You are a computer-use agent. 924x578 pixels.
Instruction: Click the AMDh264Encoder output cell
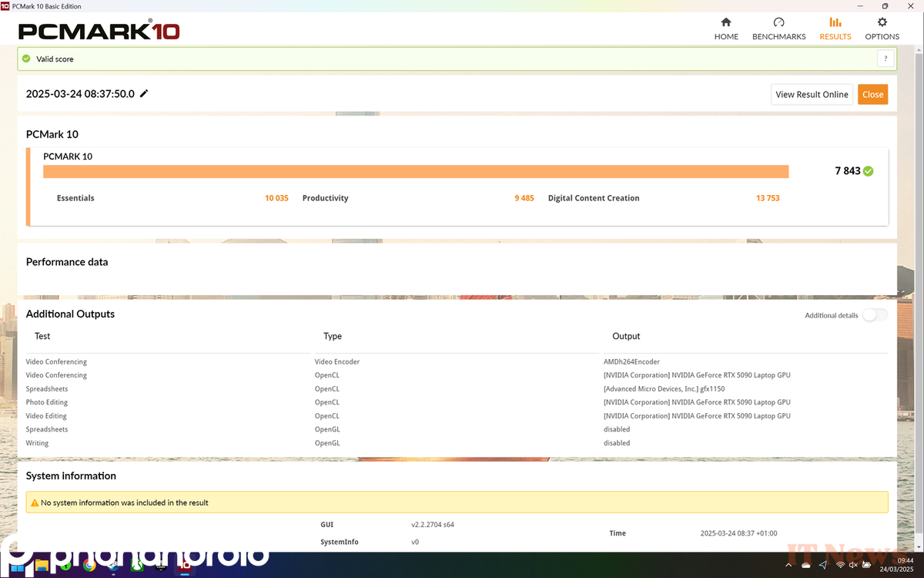[631, 361]
